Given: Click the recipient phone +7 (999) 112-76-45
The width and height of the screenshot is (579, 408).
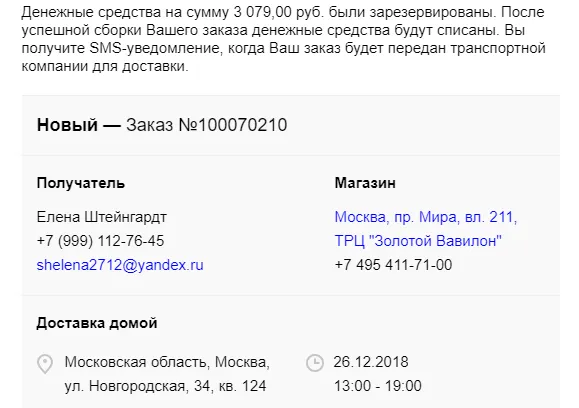Looking at the screenshot, I should coord(100,241).
